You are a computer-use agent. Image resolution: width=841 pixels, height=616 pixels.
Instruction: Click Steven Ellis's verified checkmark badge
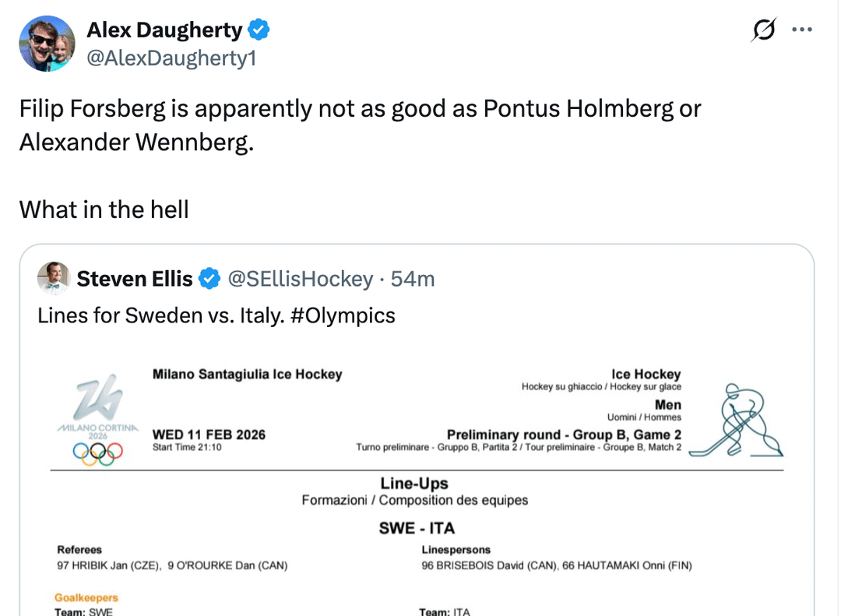click(x=209, y=279)
